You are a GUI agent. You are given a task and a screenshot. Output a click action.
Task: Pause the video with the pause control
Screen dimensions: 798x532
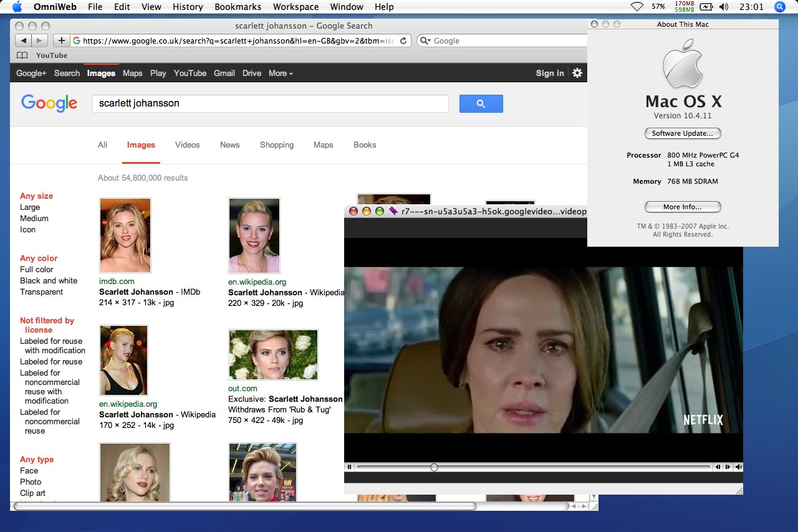(350, 467)
